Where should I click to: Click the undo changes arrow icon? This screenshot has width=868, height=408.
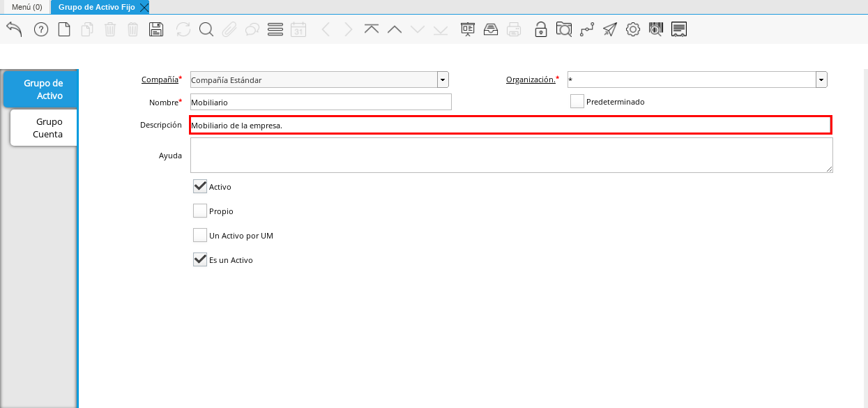15,29
